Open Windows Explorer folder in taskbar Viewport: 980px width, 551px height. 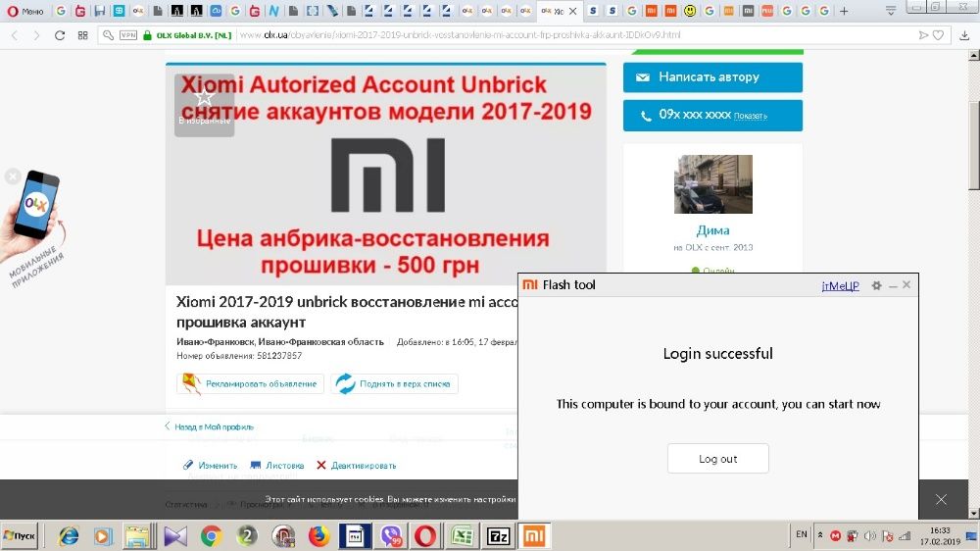(138, 536)
